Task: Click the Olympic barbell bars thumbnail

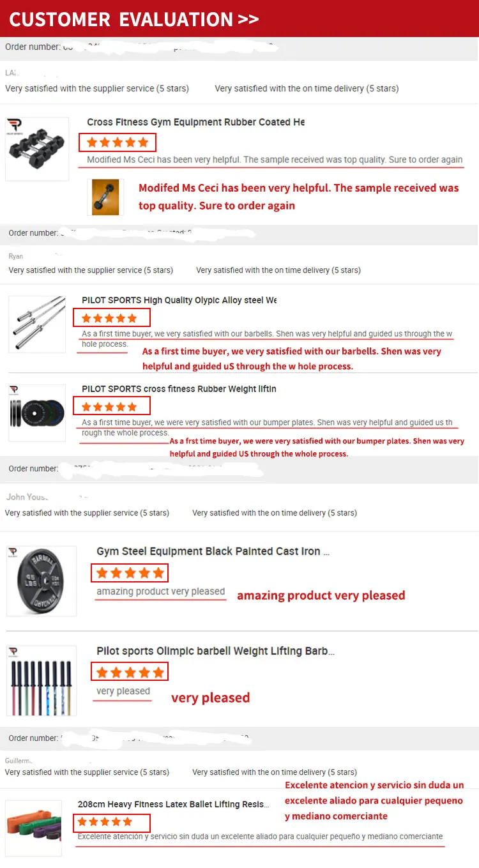Action: click(38, 324)
